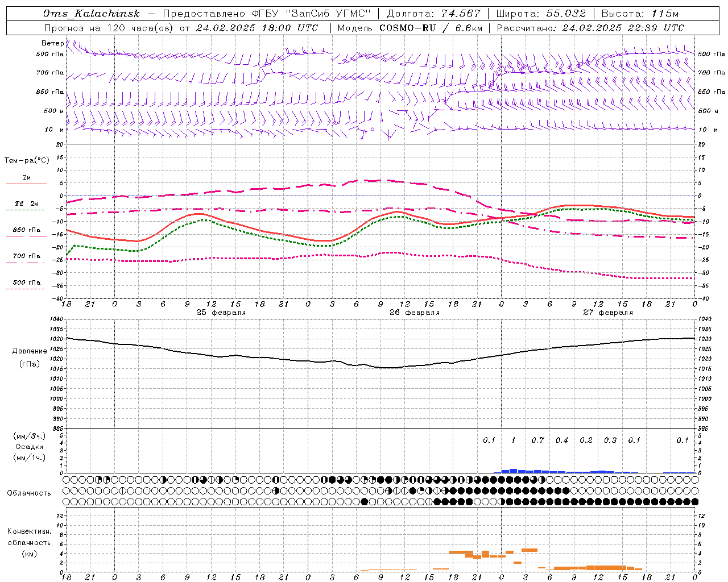This screenshot has height=582, width=728.
Task: Select the date label 25 февраля
Action: point(221,313)
